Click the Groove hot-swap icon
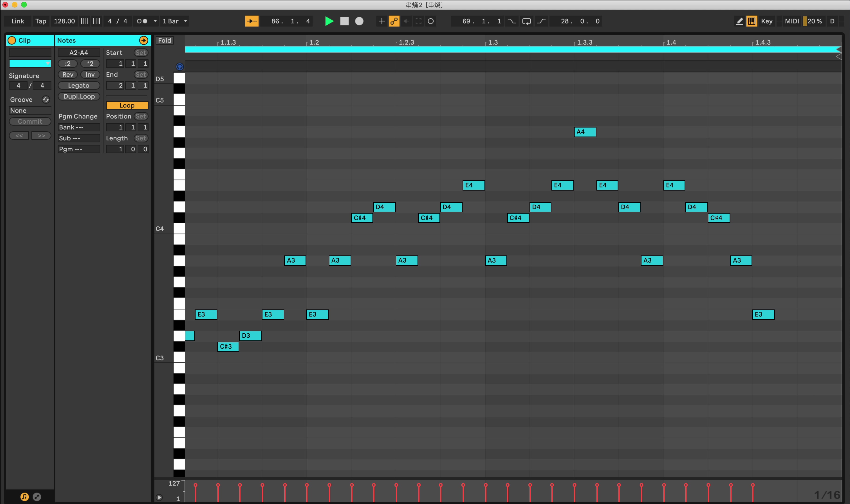 tap(46, 99)
